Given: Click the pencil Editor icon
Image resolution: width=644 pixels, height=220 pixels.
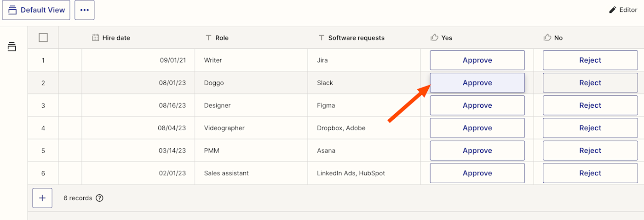Looking at the screenshot, I should pos(612,10).
